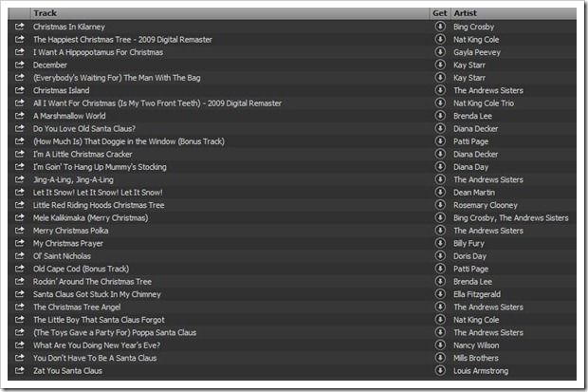Download The Man With The Bag track

pyautogui.click(x=440, y=77)
